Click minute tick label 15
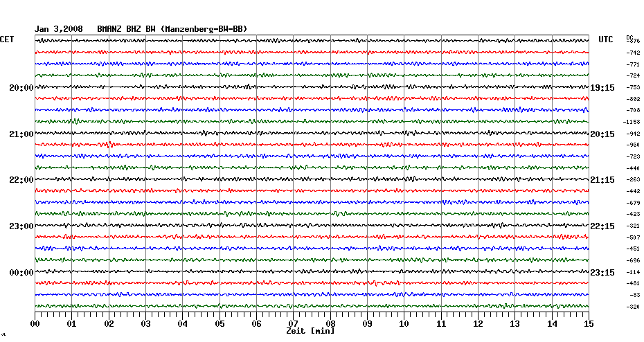Screen dimensions: 644x342 (589, 324)
